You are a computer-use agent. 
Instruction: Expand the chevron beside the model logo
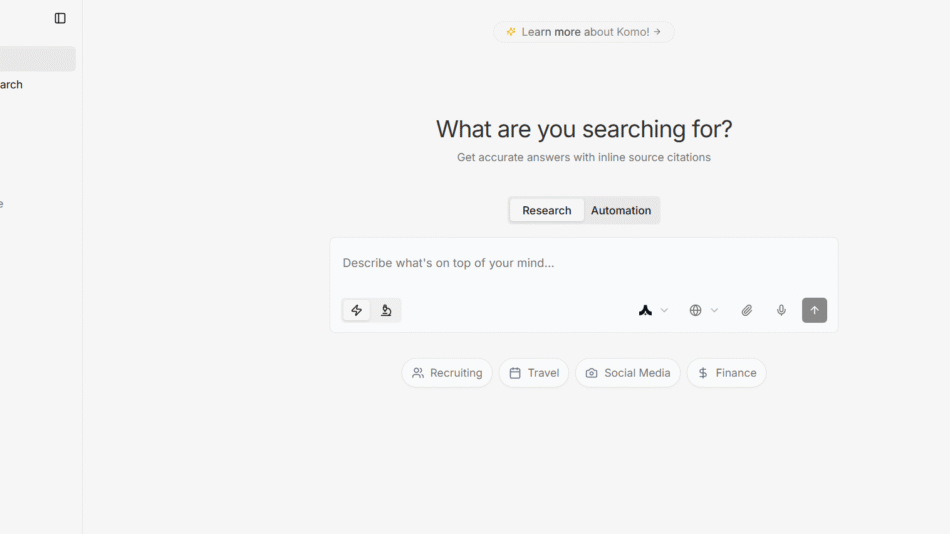pyautogui.click(x=664, y=310)
